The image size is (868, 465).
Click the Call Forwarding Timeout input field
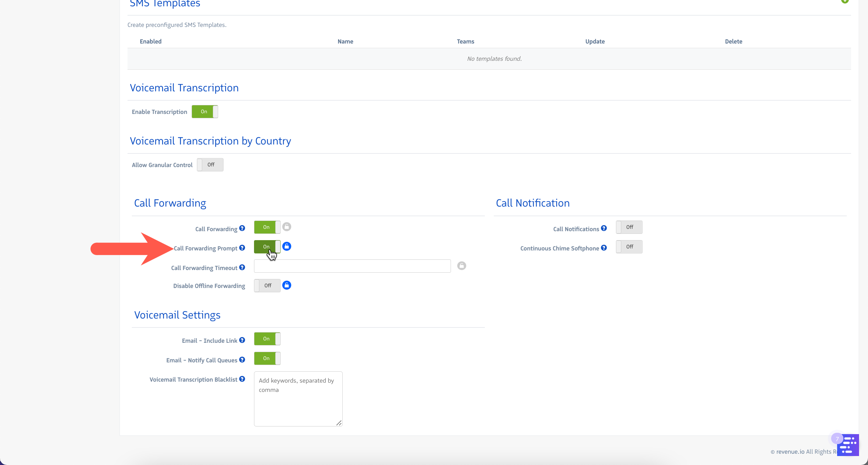[x=352, y=266]
